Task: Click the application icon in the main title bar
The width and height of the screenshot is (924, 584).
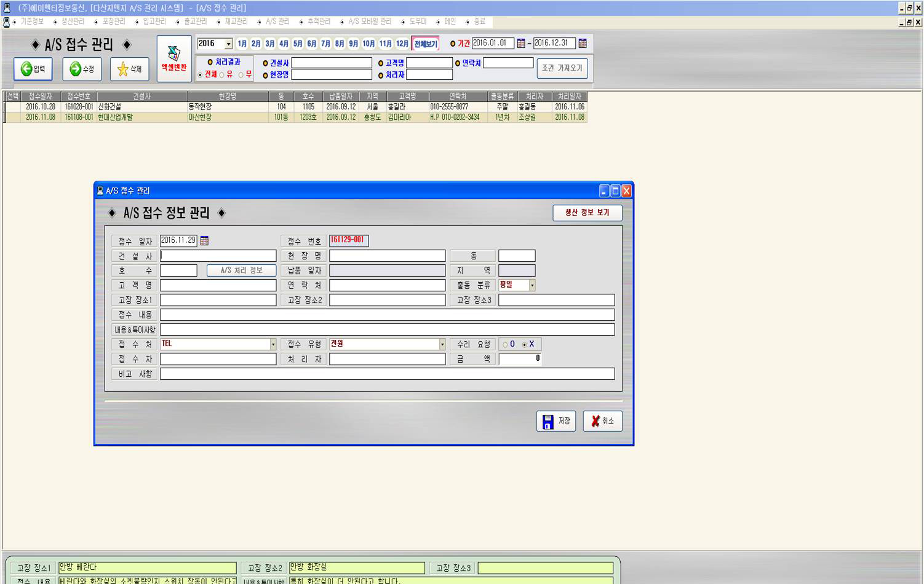Action: coord(7,8)
